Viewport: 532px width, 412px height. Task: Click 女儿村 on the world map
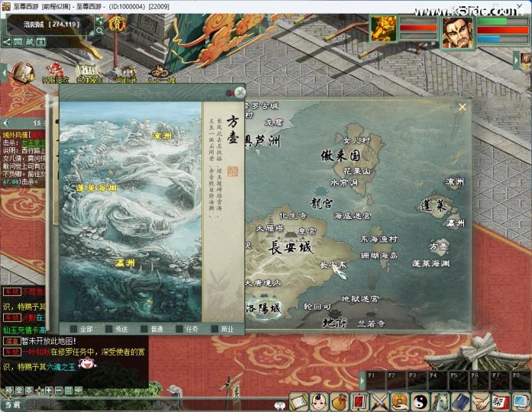coord(356,140)
